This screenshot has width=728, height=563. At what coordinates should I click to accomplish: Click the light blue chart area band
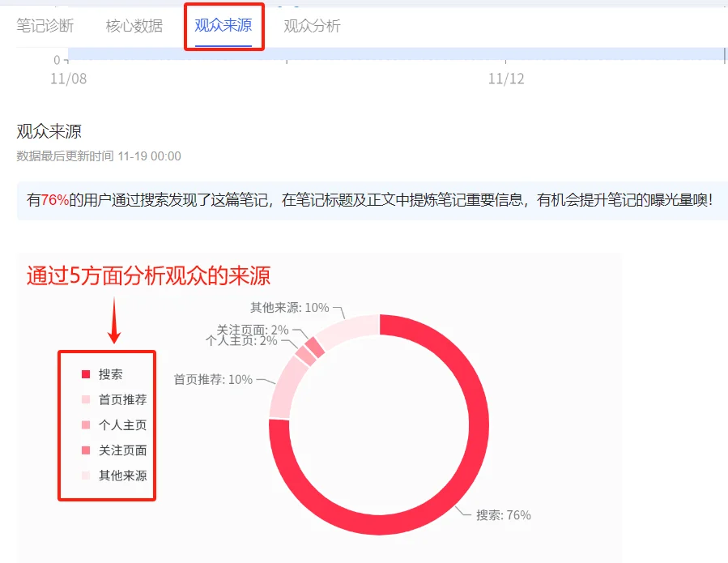(x=397, y=53)
